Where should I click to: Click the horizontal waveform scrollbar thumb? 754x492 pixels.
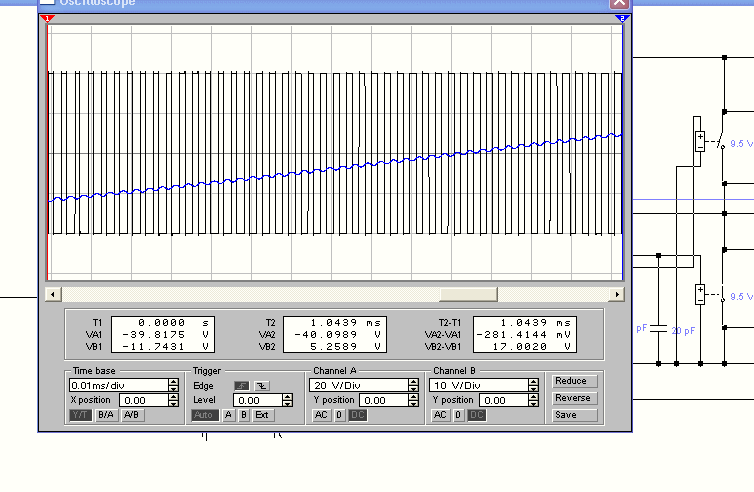point(468,294)
